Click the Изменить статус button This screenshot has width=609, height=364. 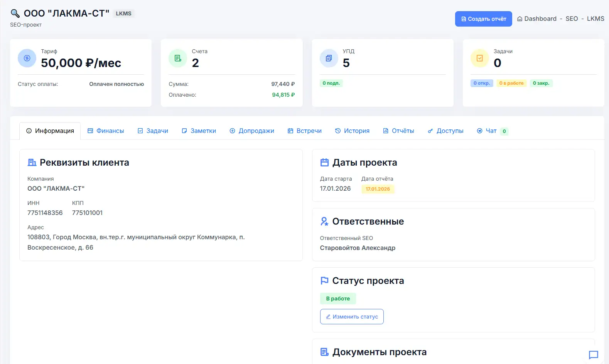pos(352,317)
